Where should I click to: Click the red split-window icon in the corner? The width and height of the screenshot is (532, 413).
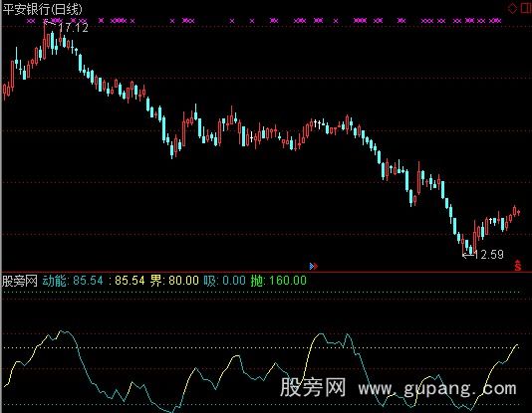(x=526, y=9)
